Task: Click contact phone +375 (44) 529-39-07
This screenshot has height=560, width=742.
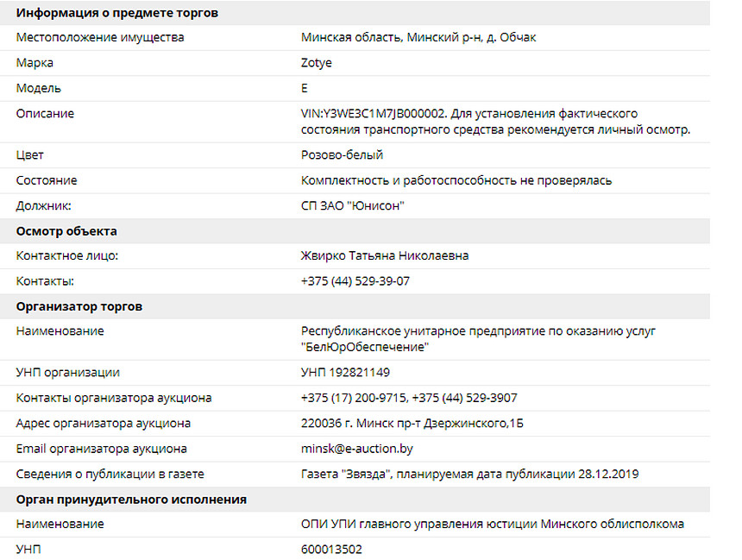Action: pyautogui.click(x=355, y=281)
